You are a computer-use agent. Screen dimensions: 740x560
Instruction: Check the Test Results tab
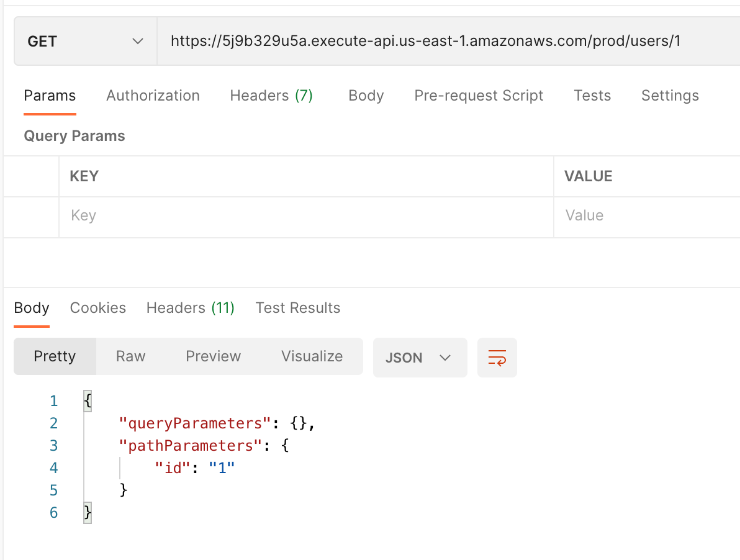tap(298, 307)
